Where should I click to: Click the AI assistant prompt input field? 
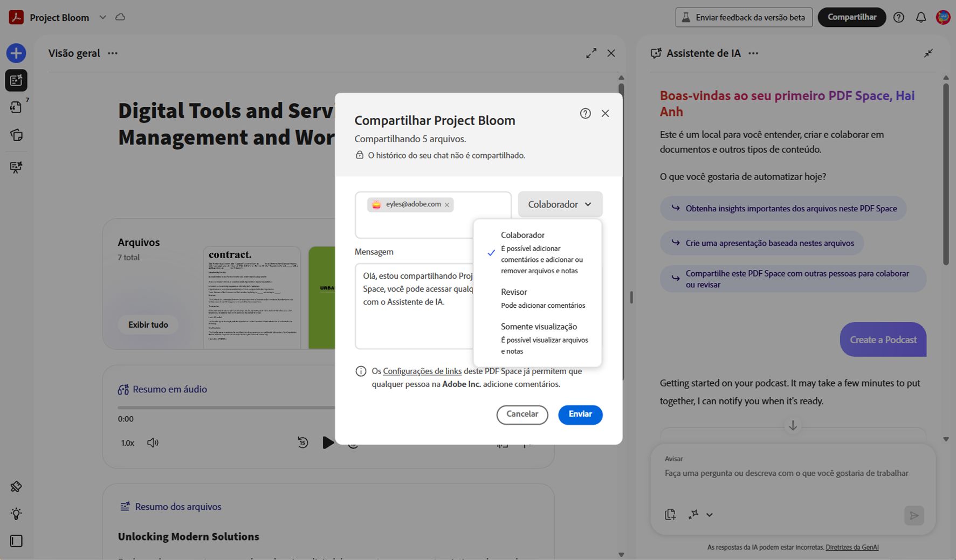tap(787, 473)
